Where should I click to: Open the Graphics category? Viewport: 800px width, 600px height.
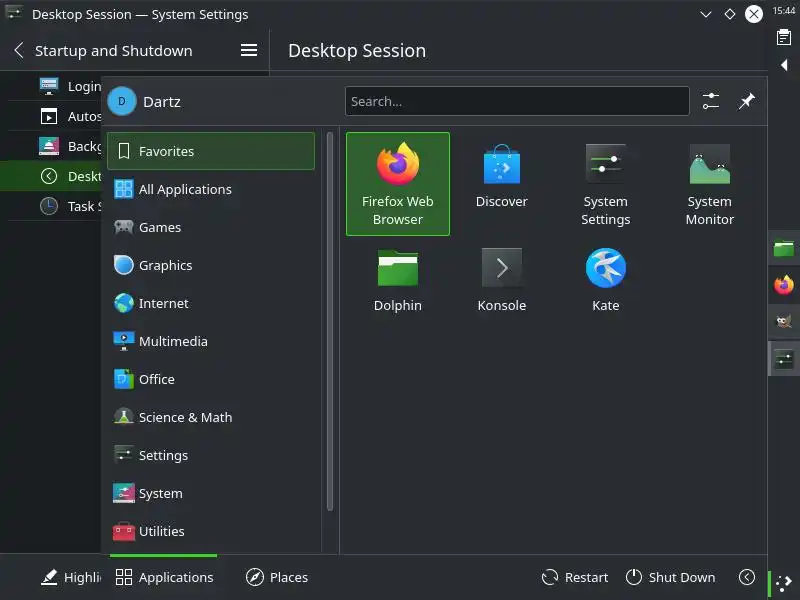tap(211, 265)
